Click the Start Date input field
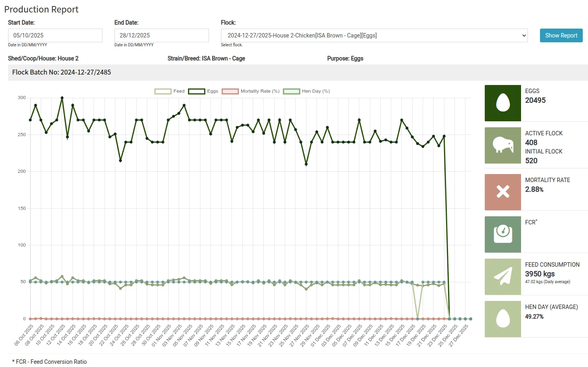Viewport: 588px width, 367px height. pyautogui.click(x=55, y=35)
